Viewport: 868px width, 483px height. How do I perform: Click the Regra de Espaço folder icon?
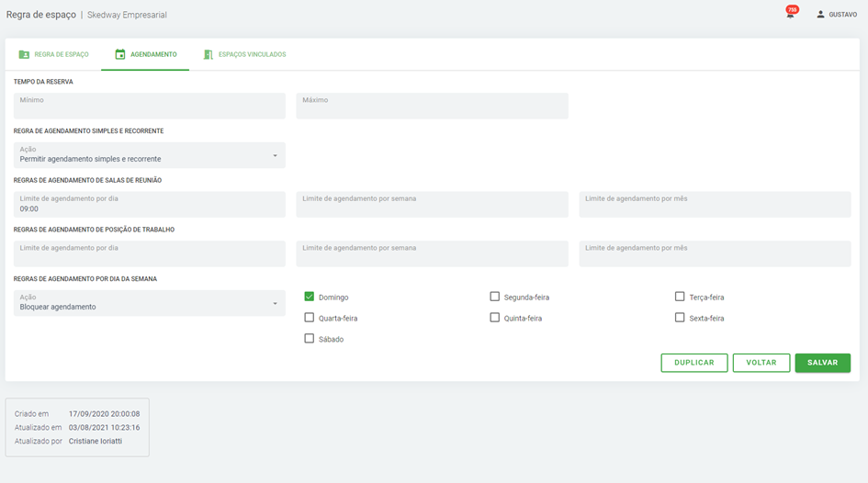tap(24, 55)
